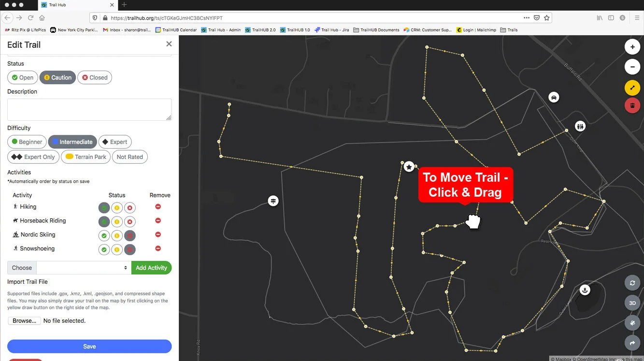Open the TrailHUB Calendar bookmark
Viewport: 644px width, 361px height.
tap(176, 30)
